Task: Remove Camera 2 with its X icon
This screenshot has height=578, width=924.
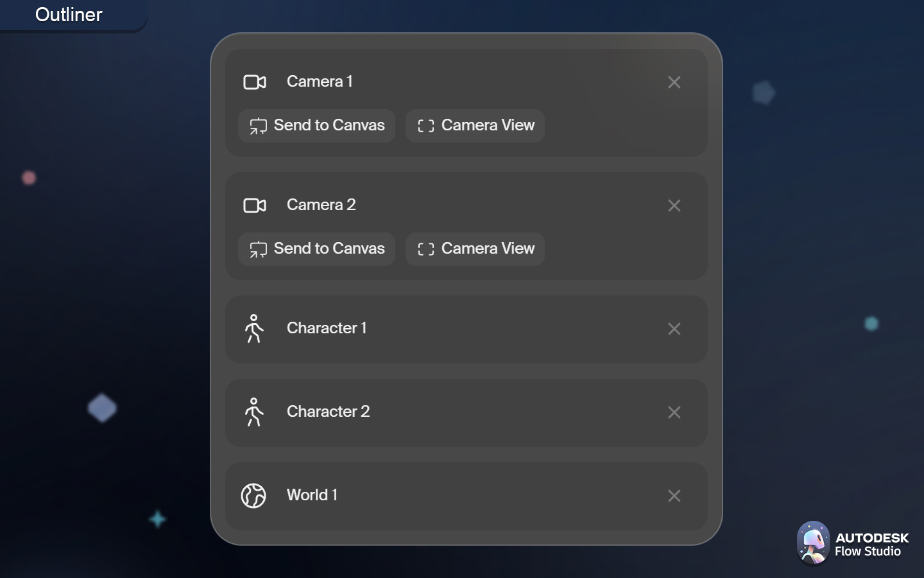Action: [x=674, y=206]
